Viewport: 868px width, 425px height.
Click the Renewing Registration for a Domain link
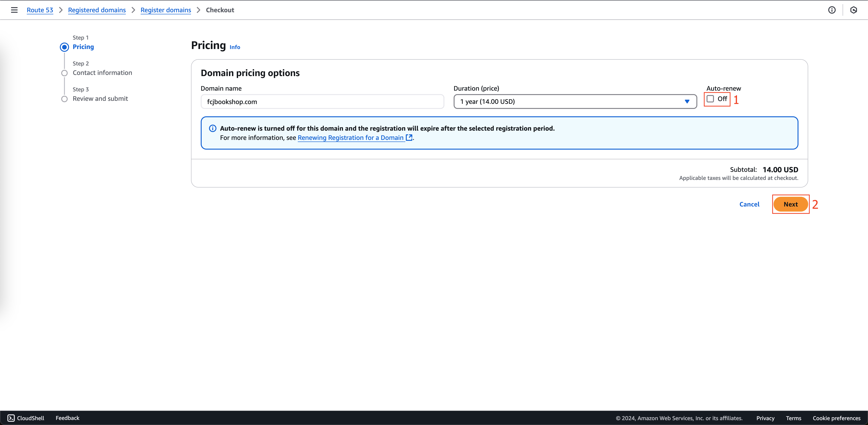(x=351, y=137)
